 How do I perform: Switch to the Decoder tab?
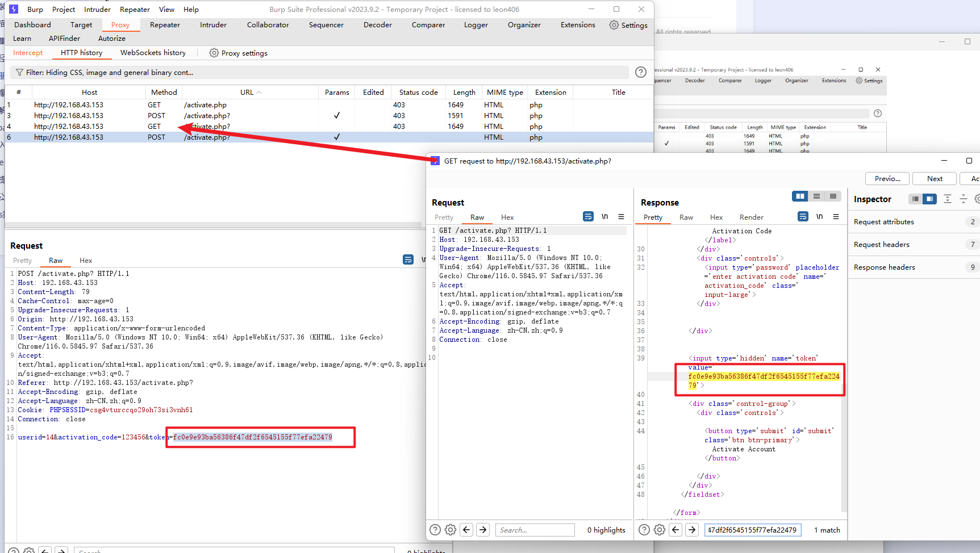coord(378,25)
